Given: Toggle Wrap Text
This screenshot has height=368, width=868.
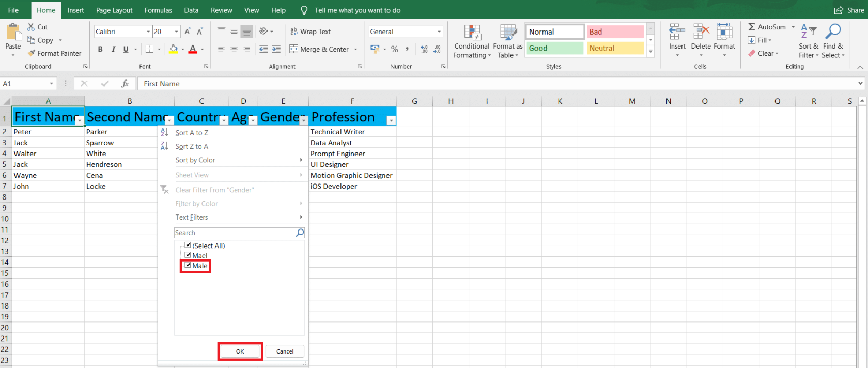Looking at the screenshot, I should click(x=311, y=32).
